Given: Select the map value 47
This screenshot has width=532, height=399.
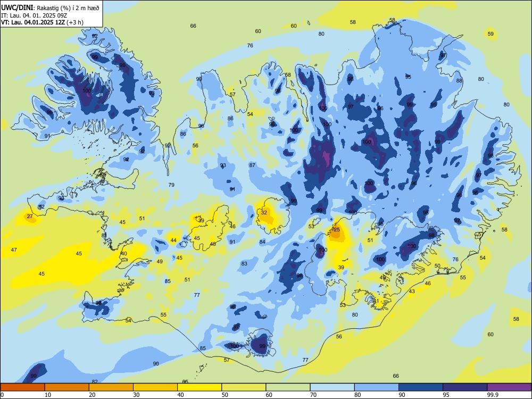Looking at the screenshot, I should pos(14,250).
